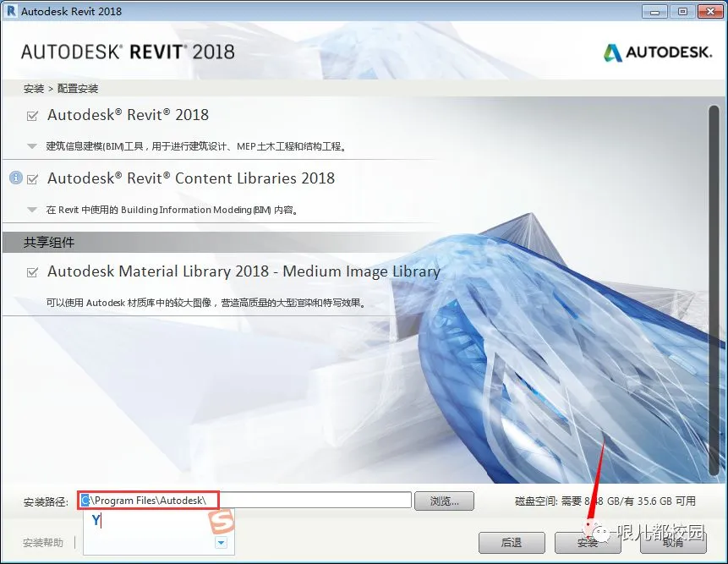Click the 浏览... browse button
The height and width of the screenshot is (564, 728).
(x=444, y=501)
